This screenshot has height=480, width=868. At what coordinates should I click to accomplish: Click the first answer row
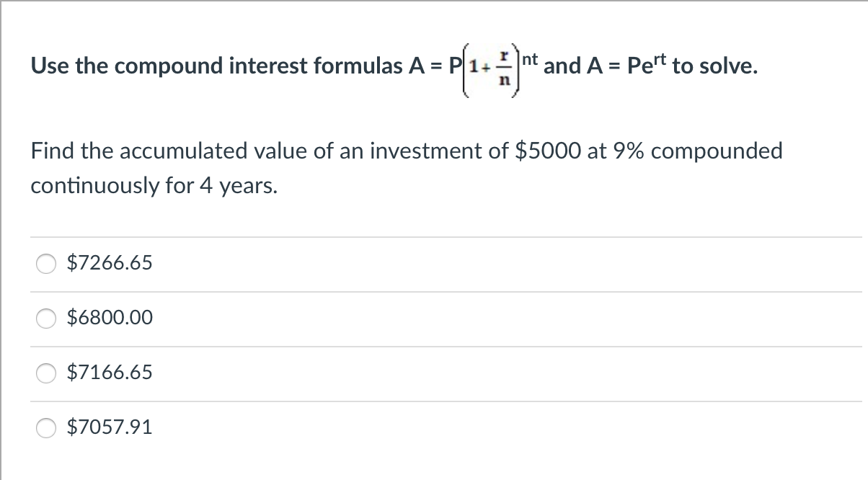coord(288,264)
